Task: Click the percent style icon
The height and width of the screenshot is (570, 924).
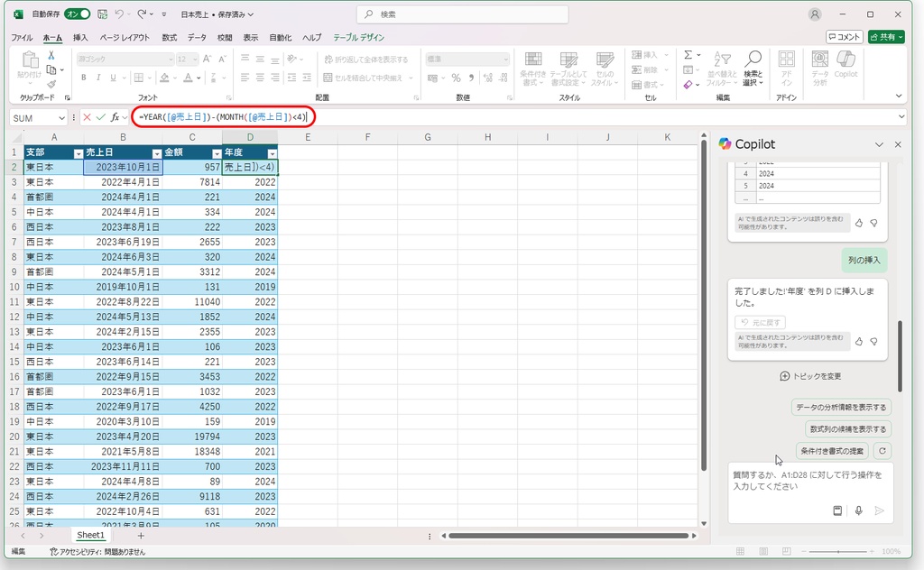Action: click(x=456, y=78)
